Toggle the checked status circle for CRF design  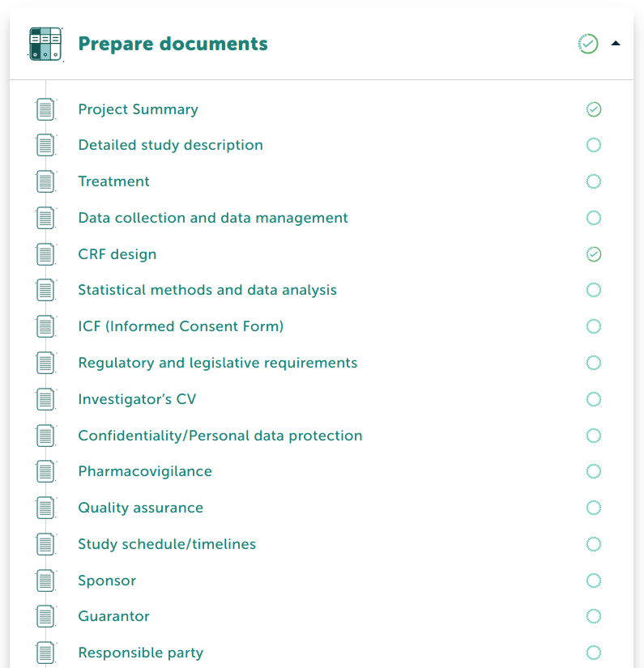pos(593,254)
